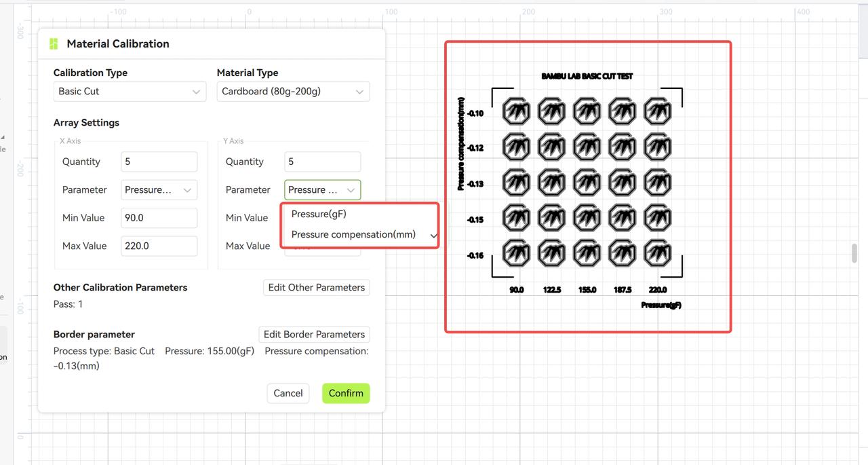Collapse the Y Axis Parameter dropdown
This screenshot has width=868, height=465.
pyautogui.click(x=323, y=190)
